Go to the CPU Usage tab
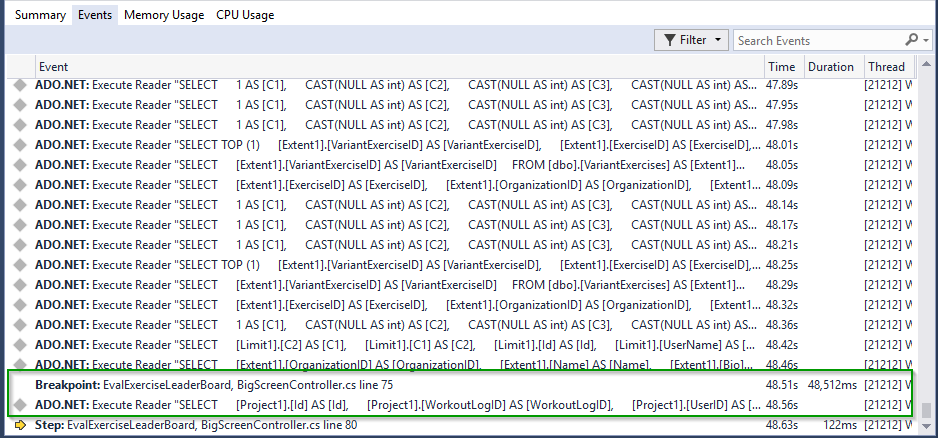Screen dimensions: 938x438 [x=245, y=15]
